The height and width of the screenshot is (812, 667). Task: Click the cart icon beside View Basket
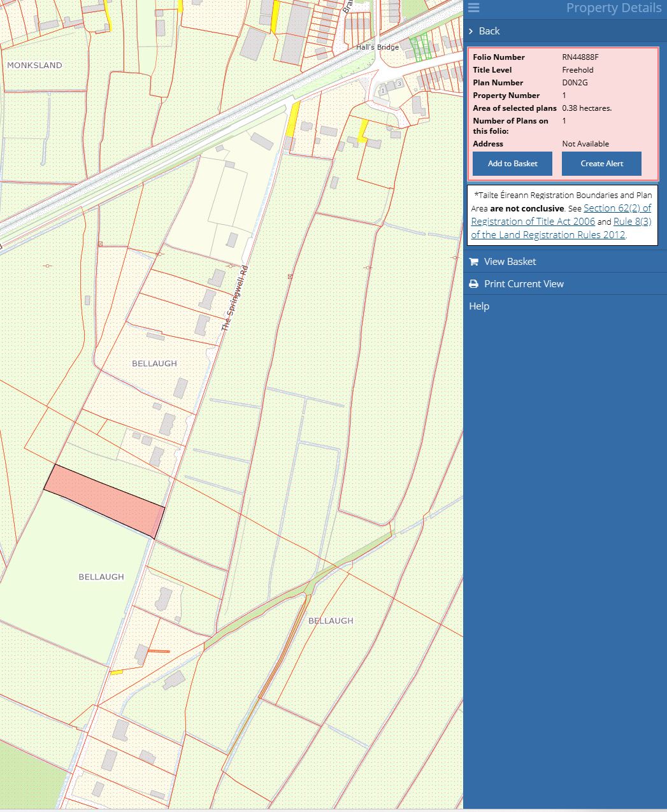pyautogui.click(x=473, y=262)
